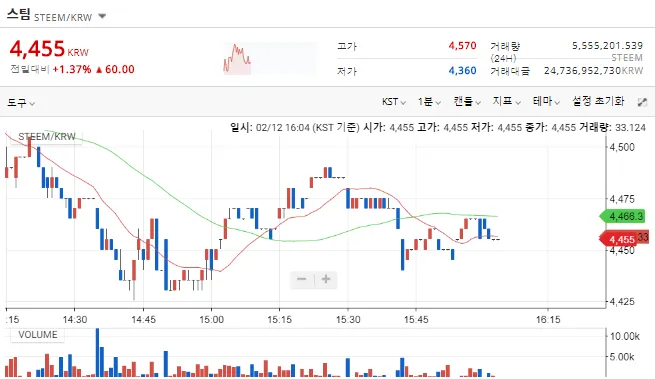Click the fullscreen expand chart icon
655x379 pixels.
click(642, 102)
